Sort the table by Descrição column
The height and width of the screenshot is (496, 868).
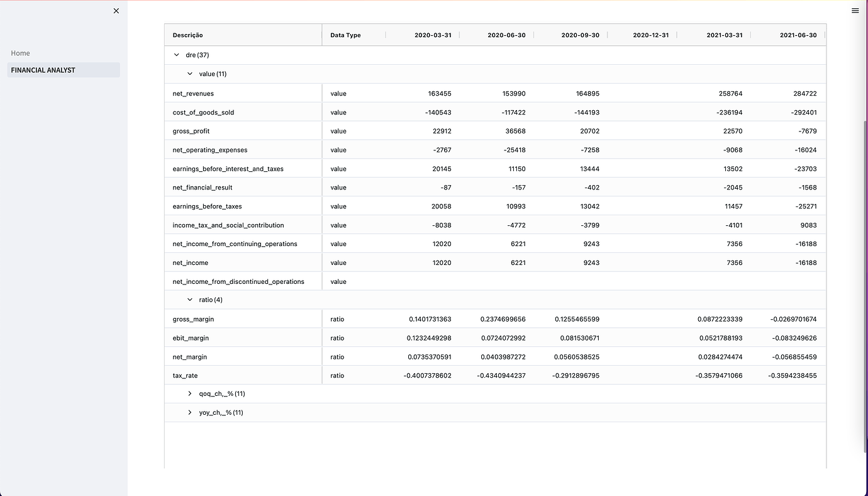pyautogui.click(x=187, y=35)
